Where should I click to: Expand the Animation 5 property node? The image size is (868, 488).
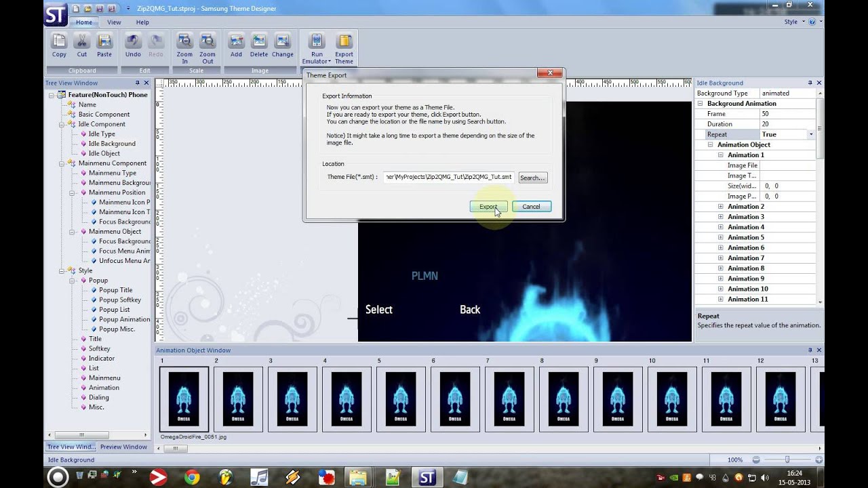[721, 238]
